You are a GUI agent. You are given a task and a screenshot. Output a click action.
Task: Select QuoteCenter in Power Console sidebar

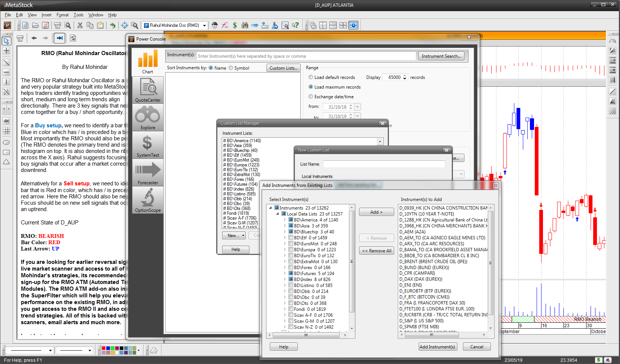click(148, 90)
